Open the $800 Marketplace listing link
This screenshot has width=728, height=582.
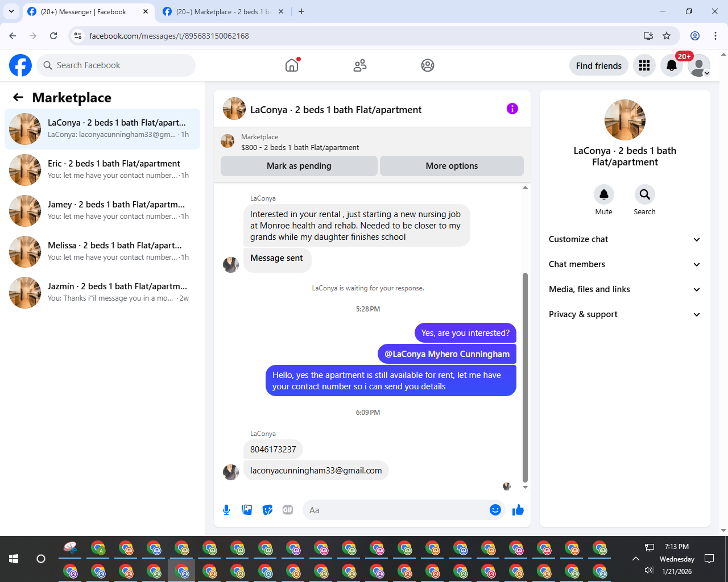click(300, 147)
